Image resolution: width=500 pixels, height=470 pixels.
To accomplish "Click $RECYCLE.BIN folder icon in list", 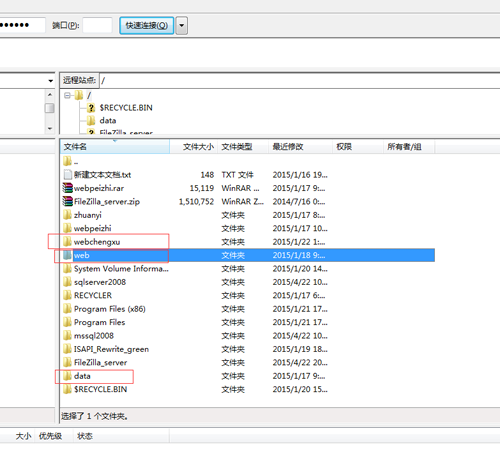I will (67, 389).
